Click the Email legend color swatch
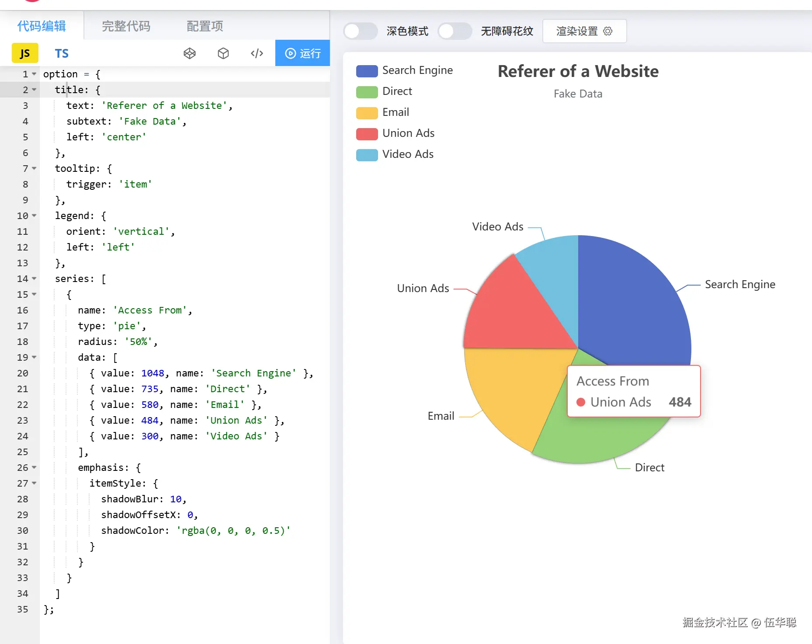The height and width of the screenshot is (644, 812). [367, 113]
